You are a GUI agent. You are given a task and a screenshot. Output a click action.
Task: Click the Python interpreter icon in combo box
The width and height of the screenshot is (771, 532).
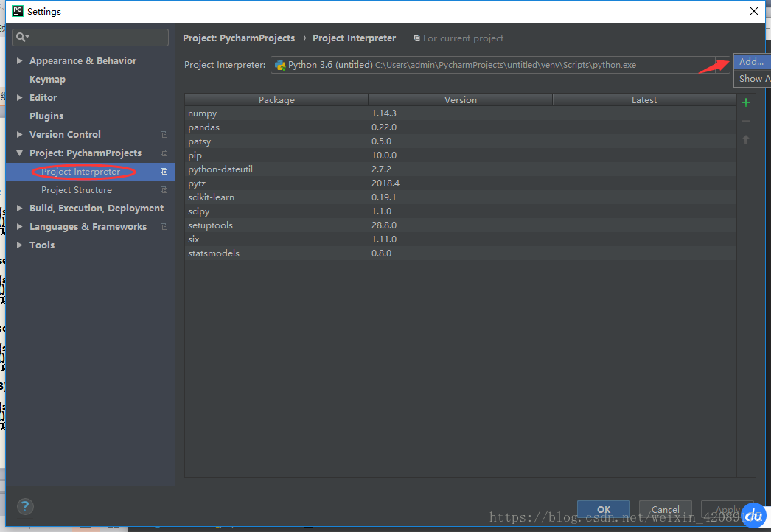[280, 65]
